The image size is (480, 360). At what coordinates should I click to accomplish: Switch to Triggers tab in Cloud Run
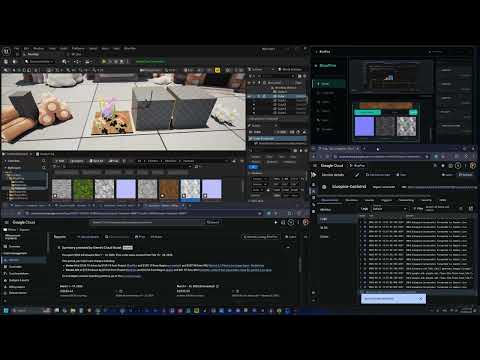pyautogui.click(x=386, y=200)
